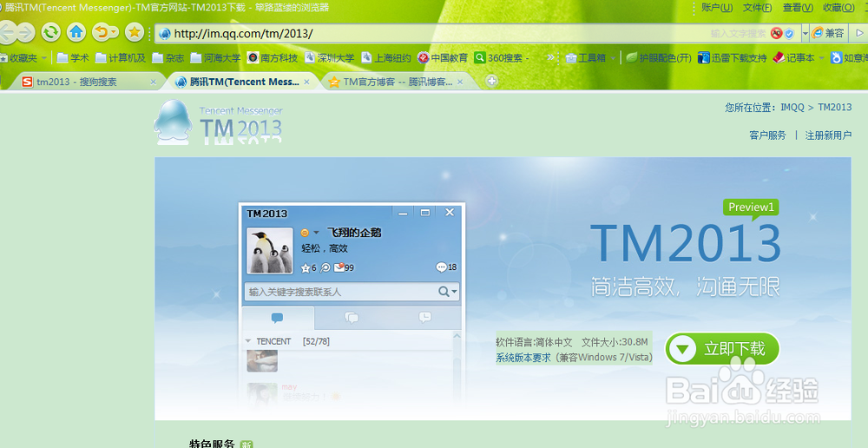Open the 收藏(O) menu
The height and width of the screenshot is (448, 868).
[x=838, y=8]
